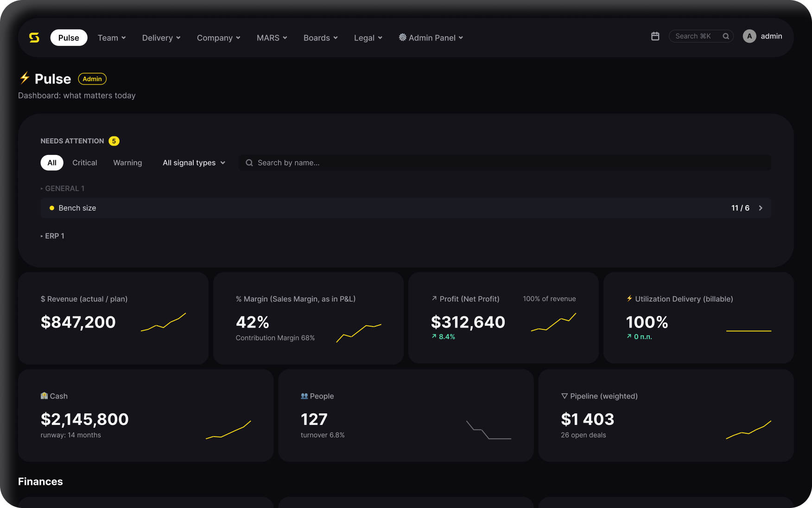Open the Delivery dropdown menu
The width and height of the screenshot is (812, 508).
pos(161,38)
